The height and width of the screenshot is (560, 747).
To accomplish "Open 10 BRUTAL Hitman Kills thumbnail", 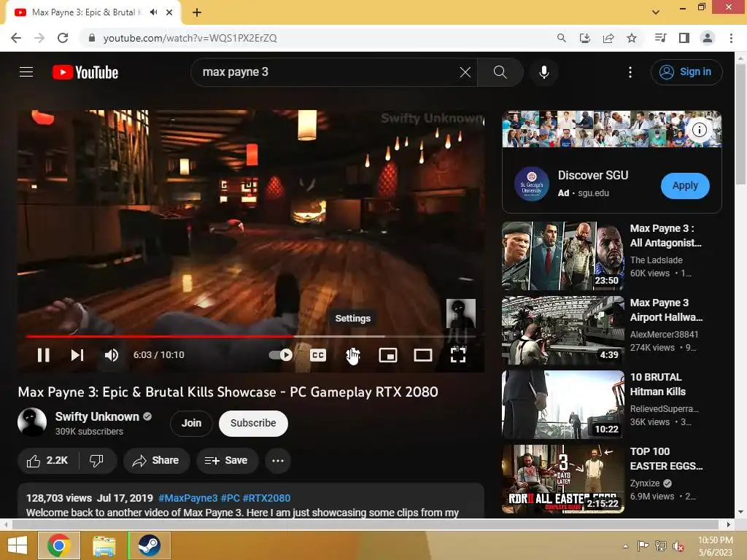I will (x=562, y=404).
